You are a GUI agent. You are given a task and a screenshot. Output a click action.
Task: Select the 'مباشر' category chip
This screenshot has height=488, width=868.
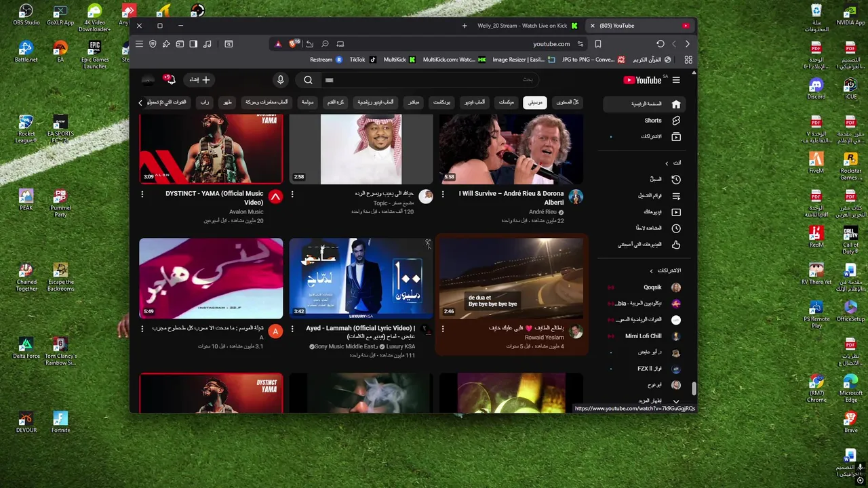[x=413, y=102]
